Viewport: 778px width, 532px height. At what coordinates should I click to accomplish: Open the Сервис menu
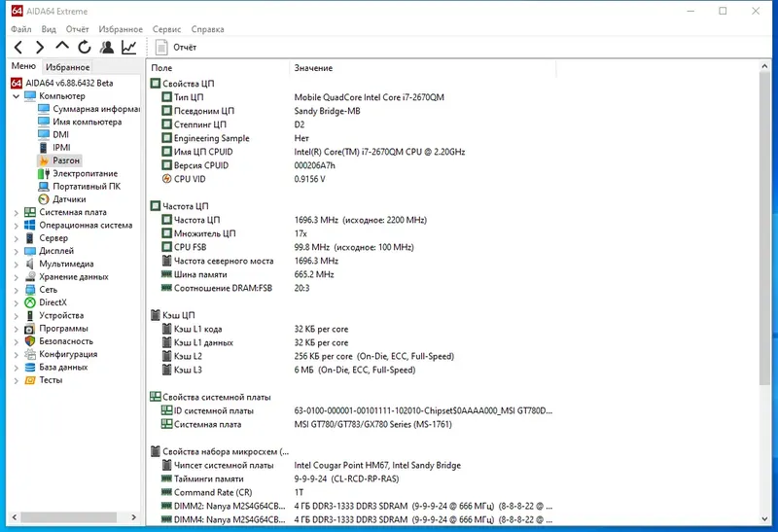166,29
